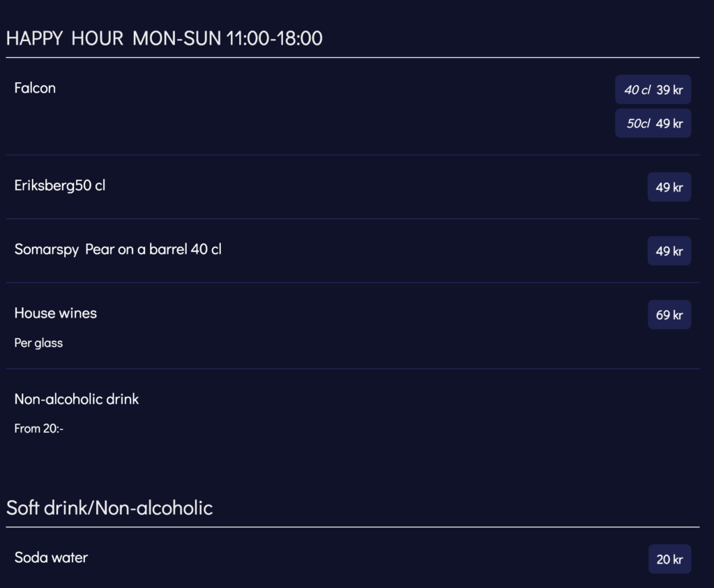The width and height of the screenshot is (714, 588).
Task: Select the Soda water item
Action: click(51, 557)
